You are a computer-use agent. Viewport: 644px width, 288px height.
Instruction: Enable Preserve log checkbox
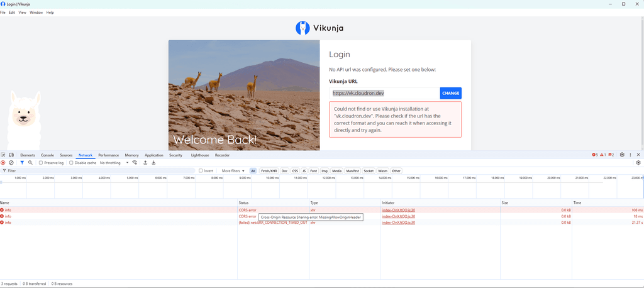(41, 163)
